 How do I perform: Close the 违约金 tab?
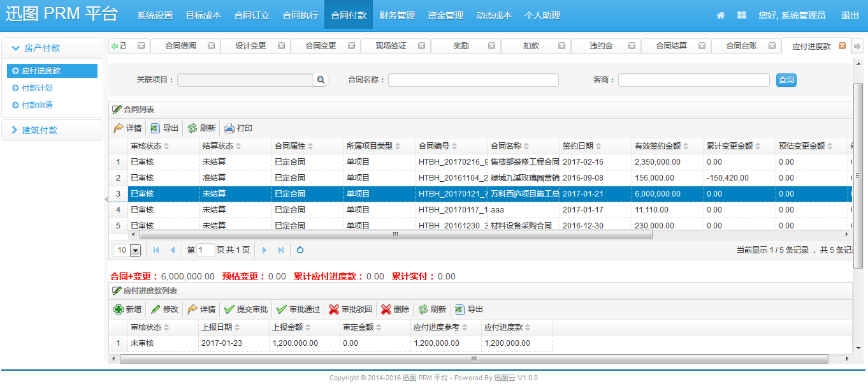(x=632, y=46)
